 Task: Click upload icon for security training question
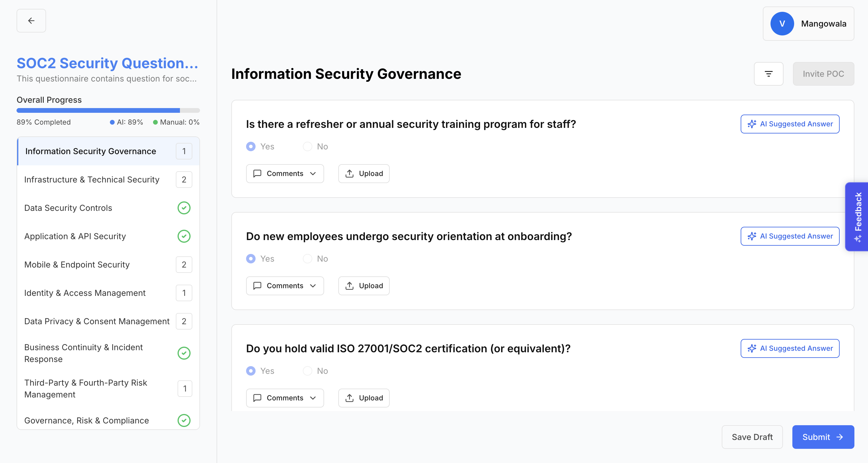coord(350,173)
